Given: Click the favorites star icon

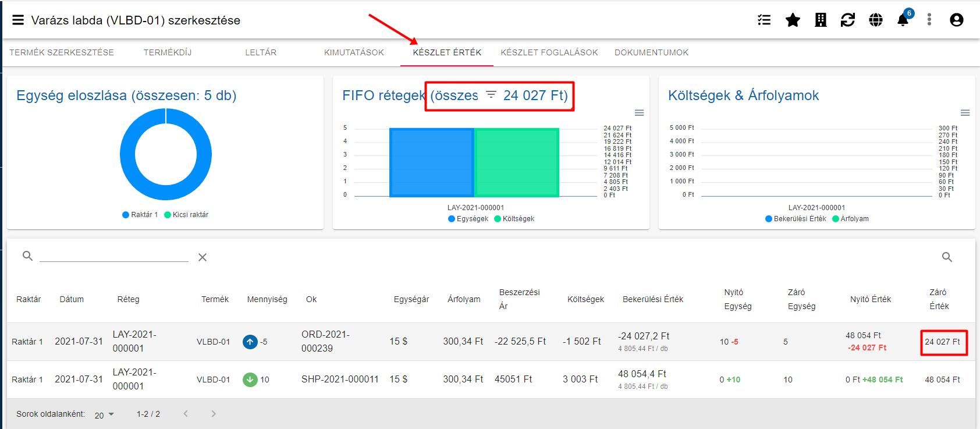Looking at the screenshot, I should (x=793, y=20).
